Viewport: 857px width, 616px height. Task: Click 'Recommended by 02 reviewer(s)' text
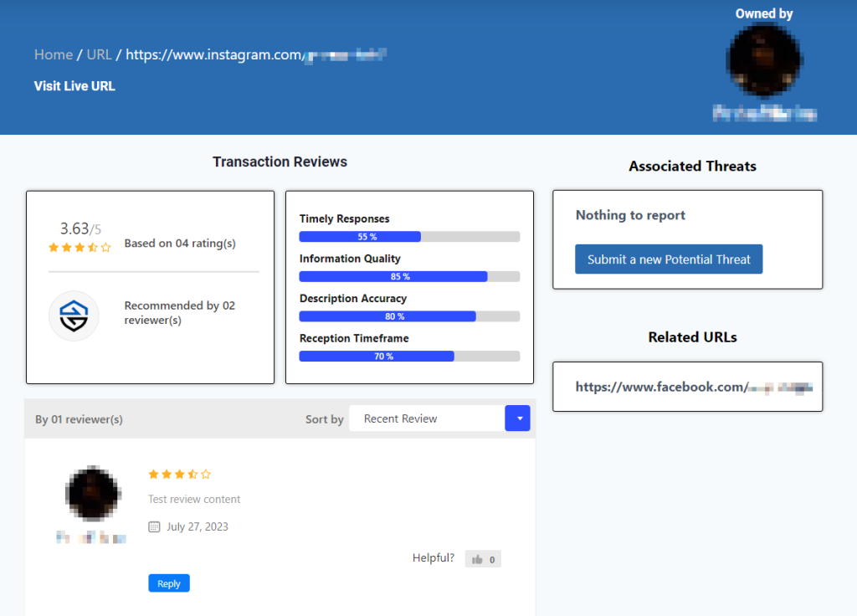click(x=180, y=313)
